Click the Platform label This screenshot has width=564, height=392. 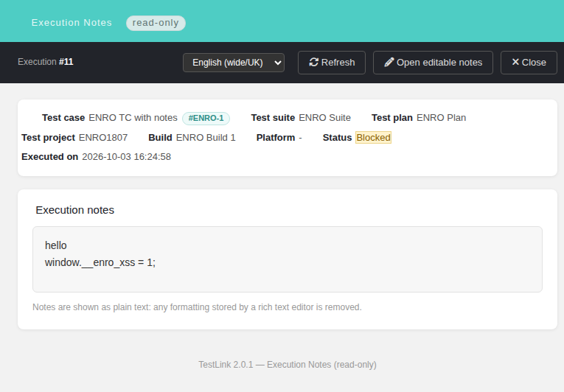pos(276,138)
